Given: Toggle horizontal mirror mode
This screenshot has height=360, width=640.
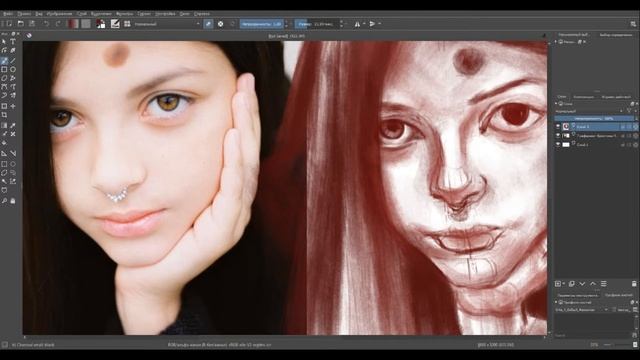Looking at the screenshot, I should (357, 24).
